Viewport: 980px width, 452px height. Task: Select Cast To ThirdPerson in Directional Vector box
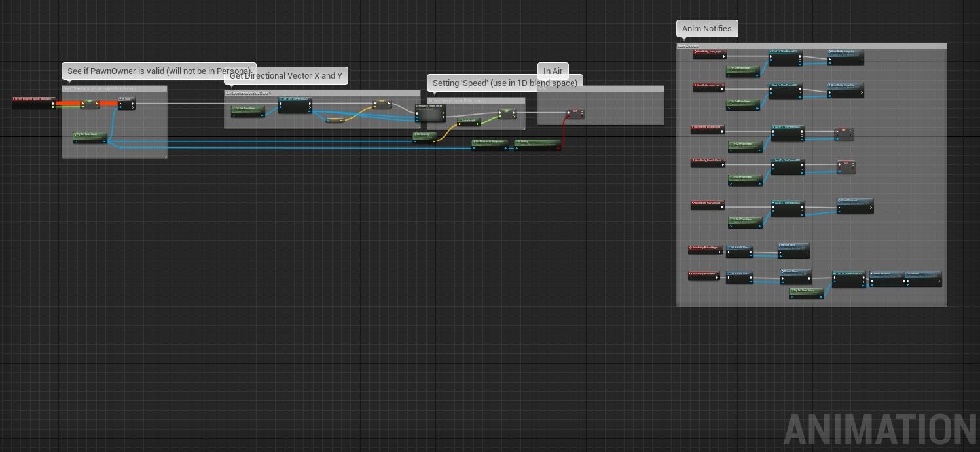pyautogui.click(x=295, y=105)
